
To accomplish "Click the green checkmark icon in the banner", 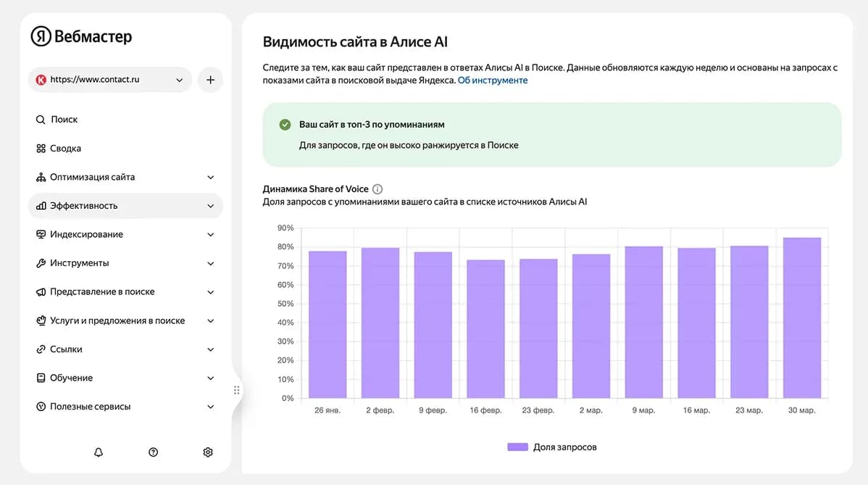I will tap(285, 125).
